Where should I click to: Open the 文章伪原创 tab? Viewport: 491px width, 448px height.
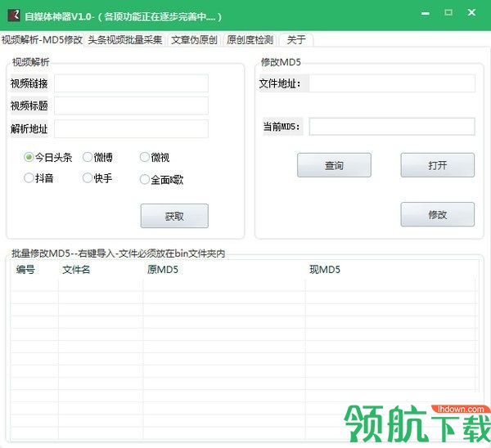(x=194, y=40)
